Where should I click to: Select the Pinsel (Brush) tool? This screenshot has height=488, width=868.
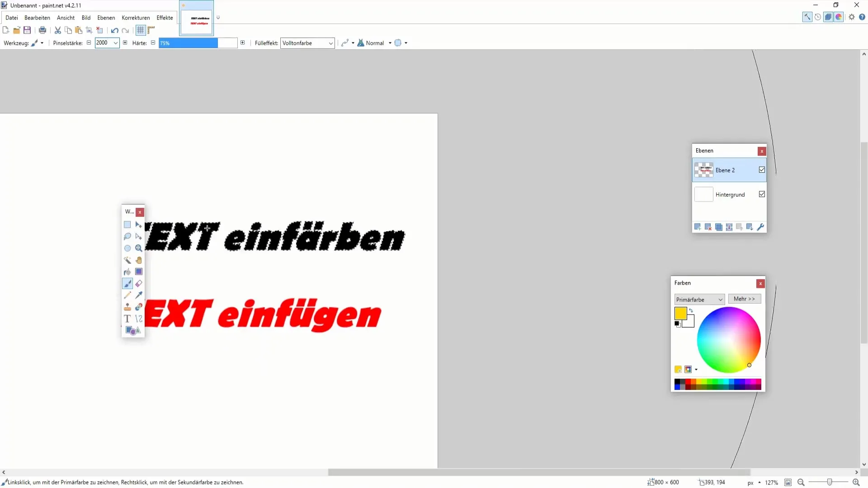point(127,284)
